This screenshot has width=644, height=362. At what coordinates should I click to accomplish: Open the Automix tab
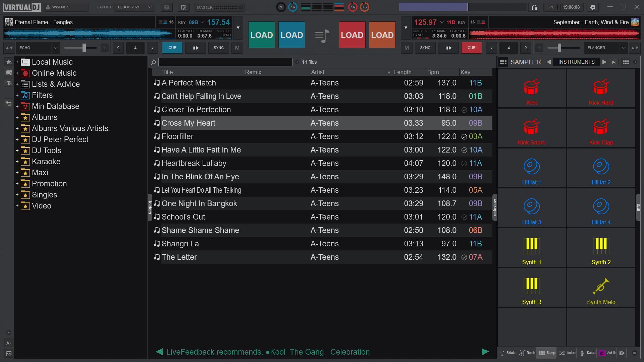(567, 353)
